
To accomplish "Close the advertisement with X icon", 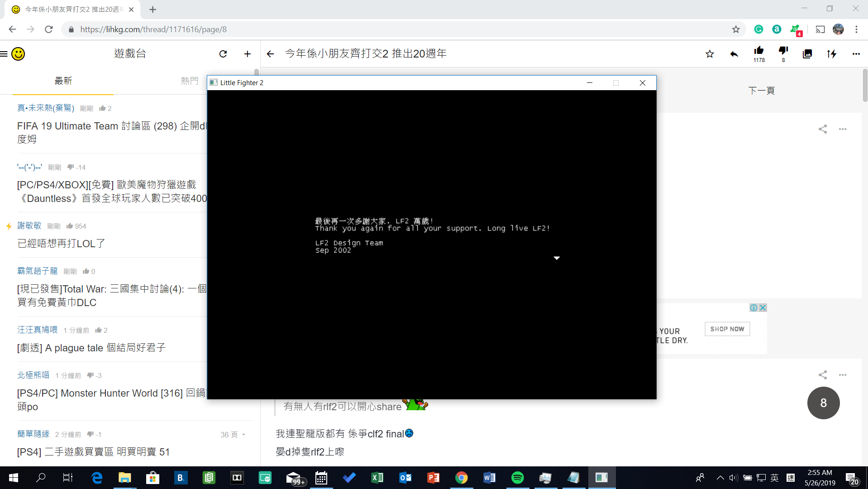I will click(x=763, y=308).
